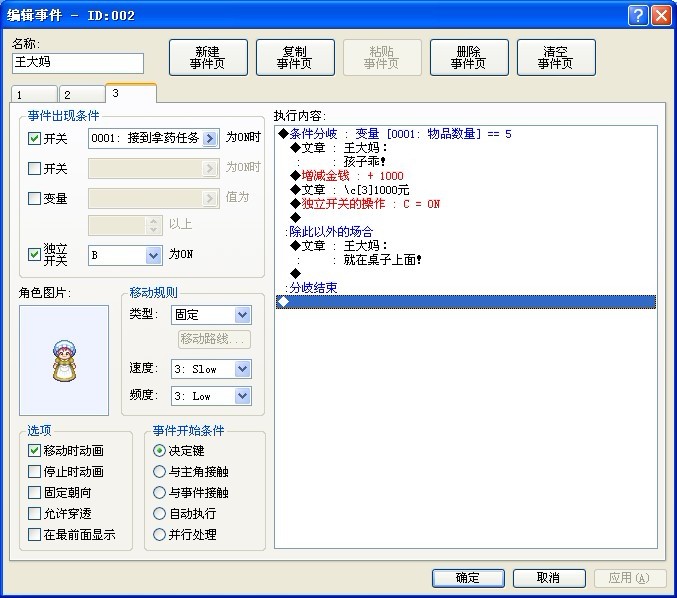677x598 pixels.
Task: Select the highlighted empty command row
Action: 466,302
